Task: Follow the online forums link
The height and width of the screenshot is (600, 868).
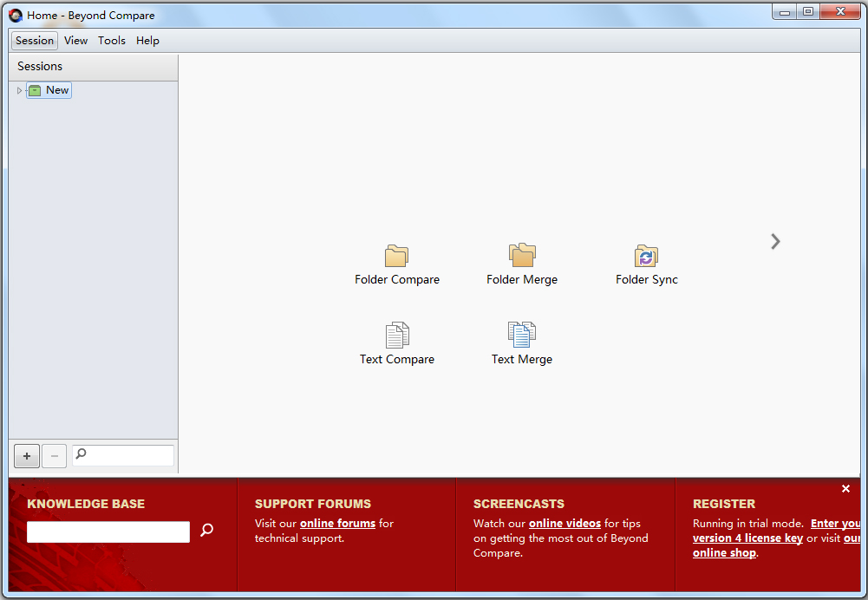Action: 337,524
